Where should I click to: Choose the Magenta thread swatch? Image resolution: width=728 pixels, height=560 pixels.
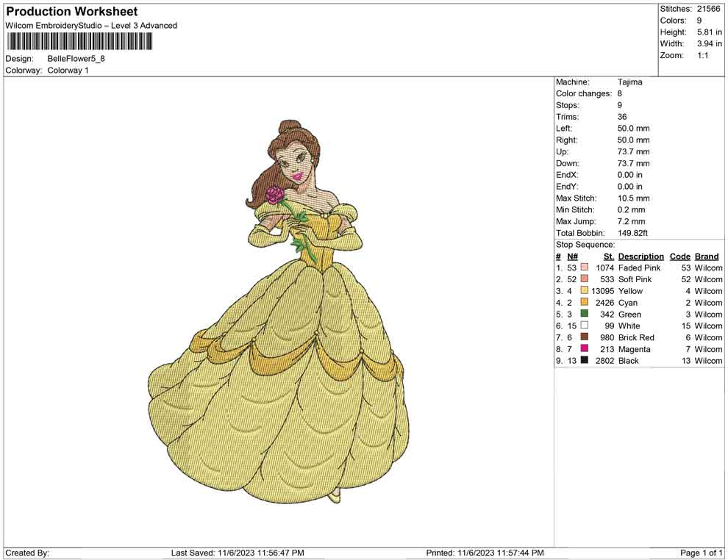pyautogui.click(x=585, y=349)
